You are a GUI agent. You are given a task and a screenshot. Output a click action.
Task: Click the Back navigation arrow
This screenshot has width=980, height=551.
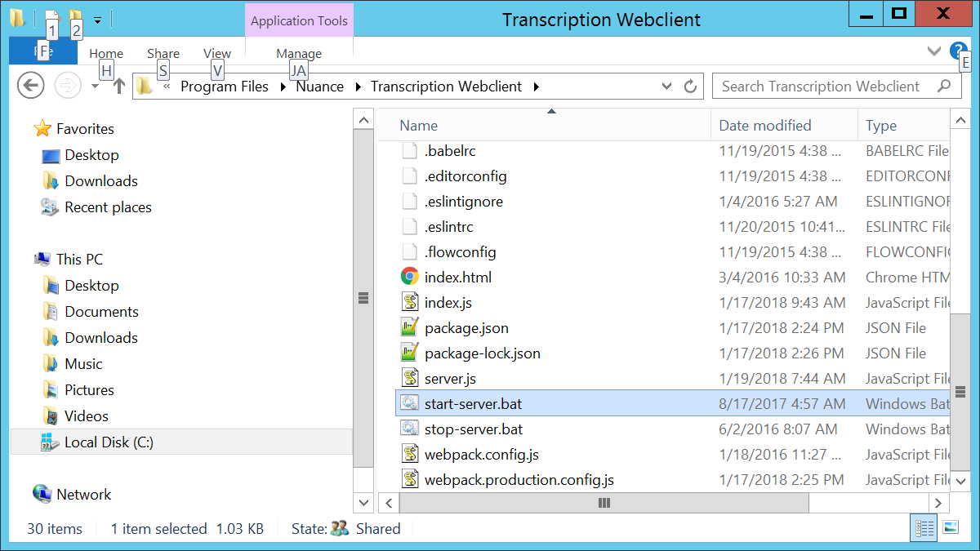coord(30,86)
